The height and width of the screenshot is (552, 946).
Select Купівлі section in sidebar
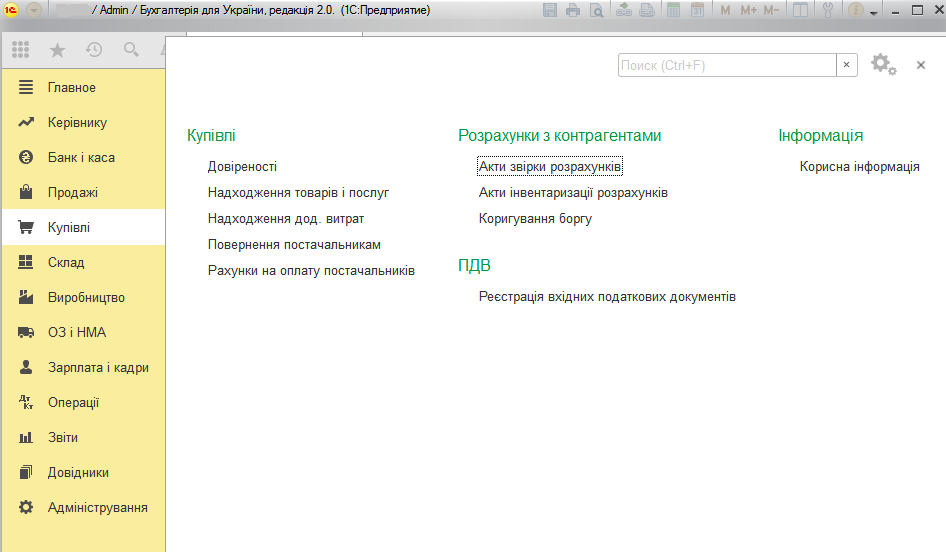point(84,227)
